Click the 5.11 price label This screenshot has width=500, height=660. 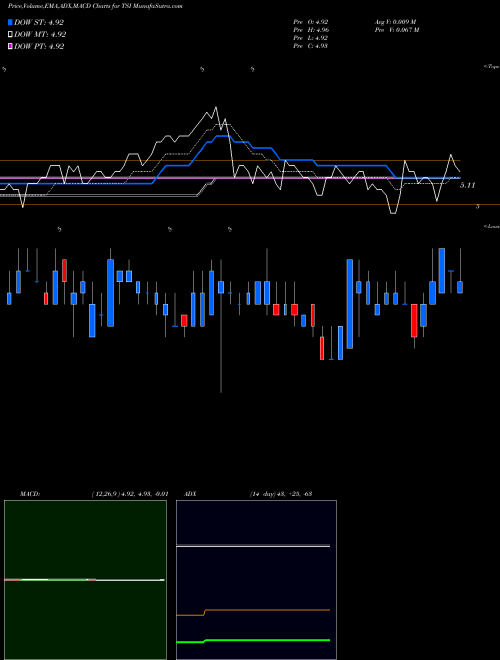pyautogui.click(x=467, y=185)
